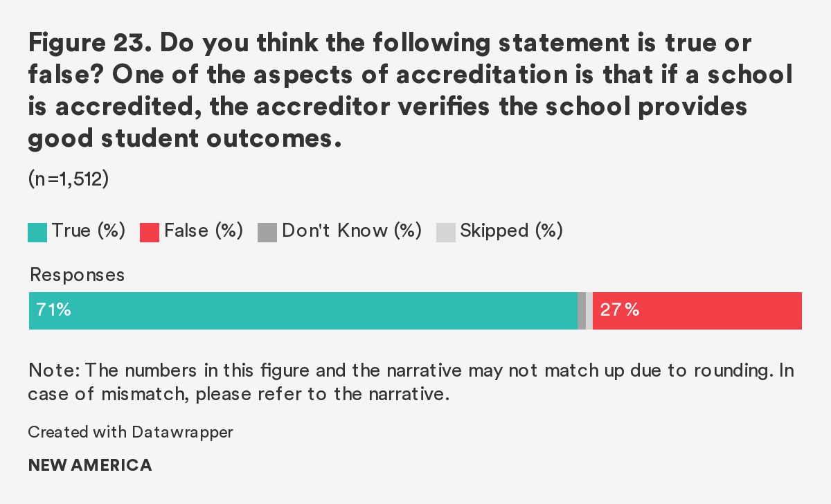Click the red False legend swatch
831x504 pixels.
(x=150, y=232)
